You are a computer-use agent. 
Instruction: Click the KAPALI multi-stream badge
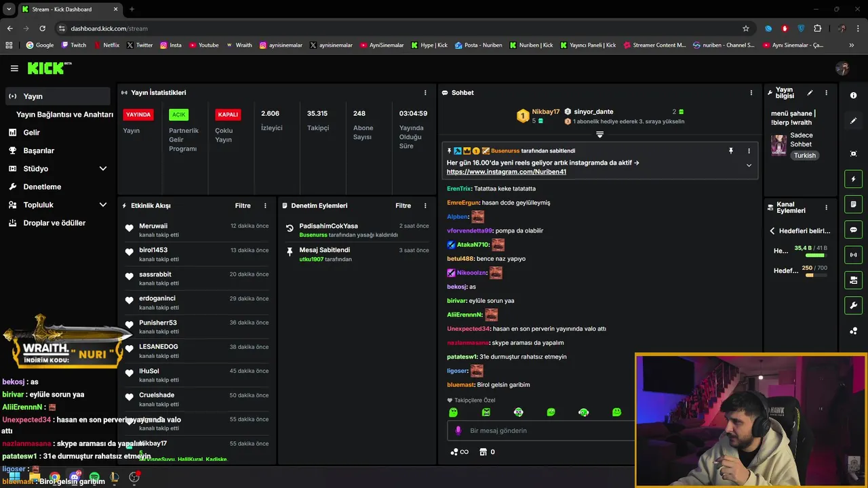[x=228, y=115]
